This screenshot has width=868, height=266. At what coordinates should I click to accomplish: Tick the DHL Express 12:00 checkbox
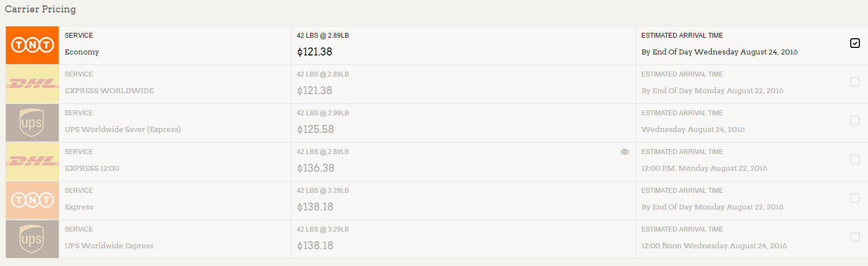point(855,159)
